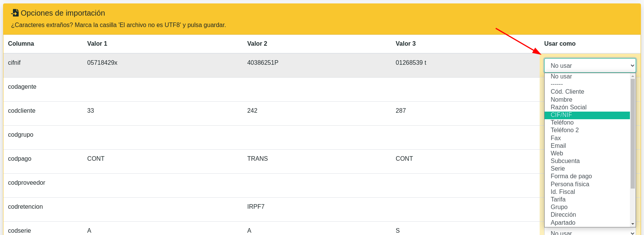The image size is (644, 235).
Task: Click the 'codserie' row label
Action: [x=19, y=231]
